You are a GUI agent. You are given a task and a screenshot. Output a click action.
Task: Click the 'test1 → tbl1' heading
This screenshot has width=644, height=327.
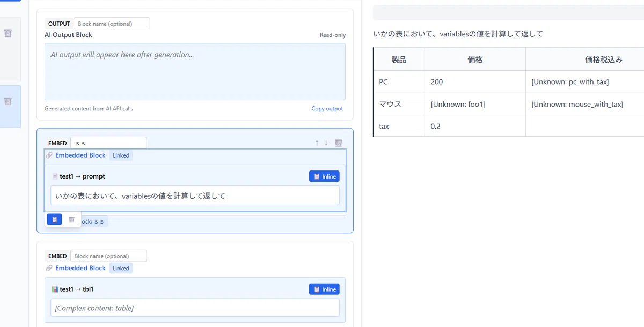click(77, 289)
